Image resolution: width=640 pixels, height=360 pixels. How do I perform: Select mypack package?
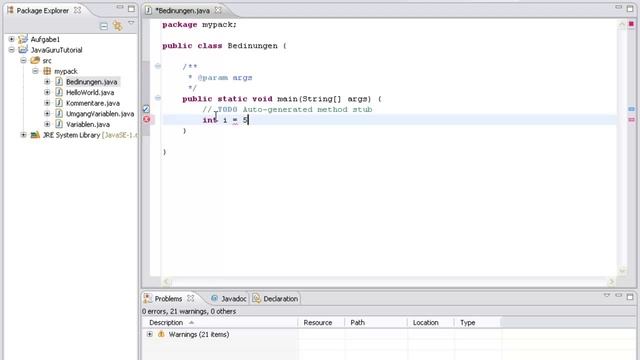click(x=66, y=71)
